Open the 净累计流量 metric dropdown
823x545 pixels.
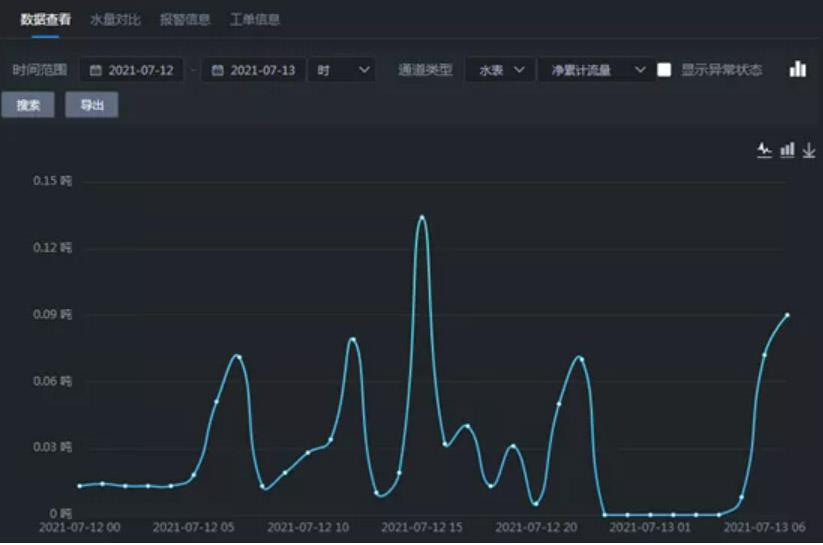594,70
